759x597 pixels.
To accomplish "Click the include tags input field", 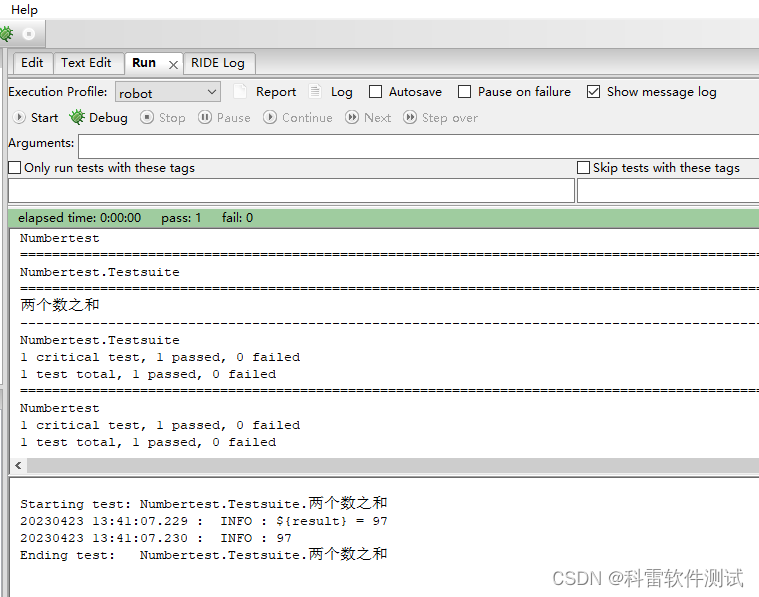I will (291, 190).
